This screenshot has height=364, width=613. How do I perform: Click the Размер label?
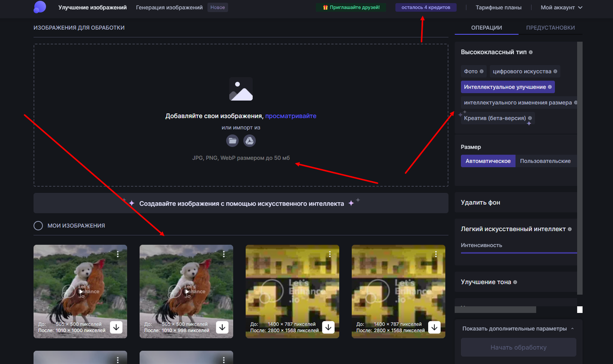click(x=471, y=147)
